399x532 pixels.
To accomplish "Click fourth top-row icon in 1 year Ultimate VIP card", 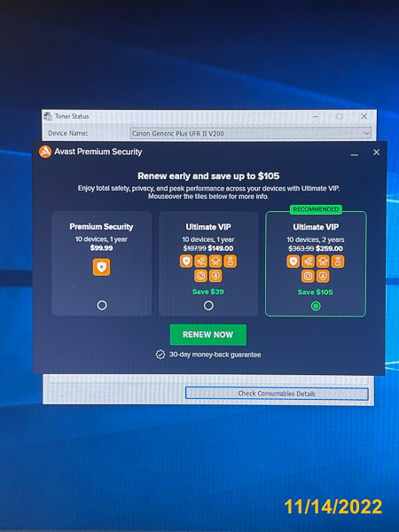I will pos(231,262).
